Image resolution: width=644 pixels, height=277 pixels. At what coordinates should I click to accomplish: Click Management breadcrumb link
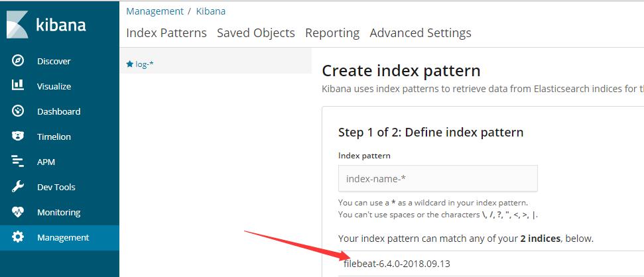click(155, 11)
